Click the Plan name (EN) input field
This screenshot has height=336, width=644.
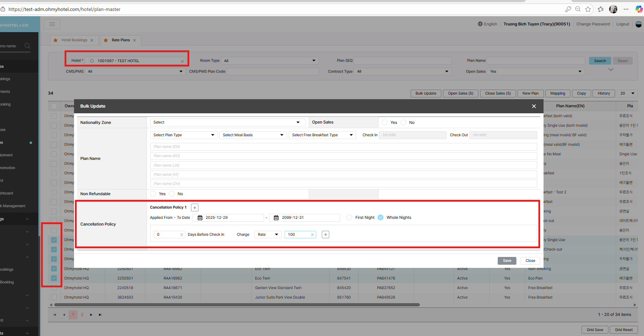tap(343, 147)
